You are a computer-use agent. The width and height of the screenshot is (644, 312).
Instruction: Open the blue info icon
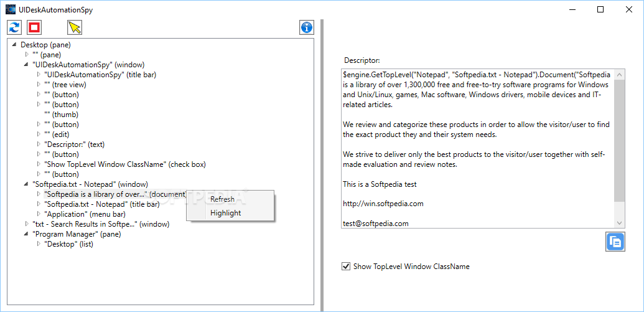[307, 27]
